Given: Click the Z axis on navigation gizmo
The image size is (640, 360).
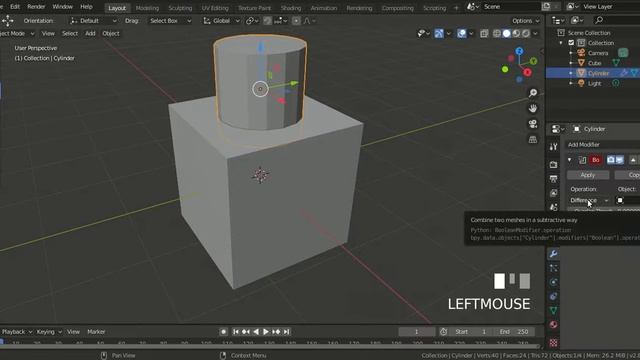Looking at the screenshot, I should point(519,51).
